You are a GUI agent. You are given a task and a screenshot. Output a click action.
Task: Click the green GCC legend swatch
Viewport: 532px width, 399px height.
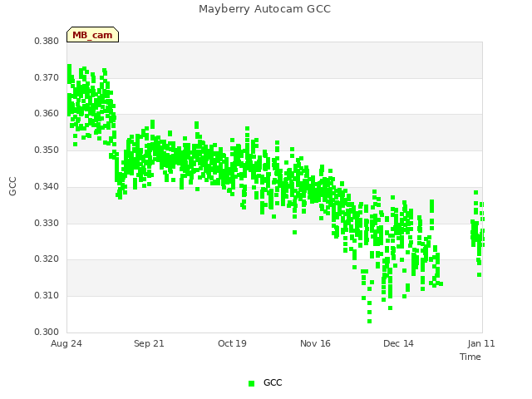pyautogui.click(x=251, y=383)
